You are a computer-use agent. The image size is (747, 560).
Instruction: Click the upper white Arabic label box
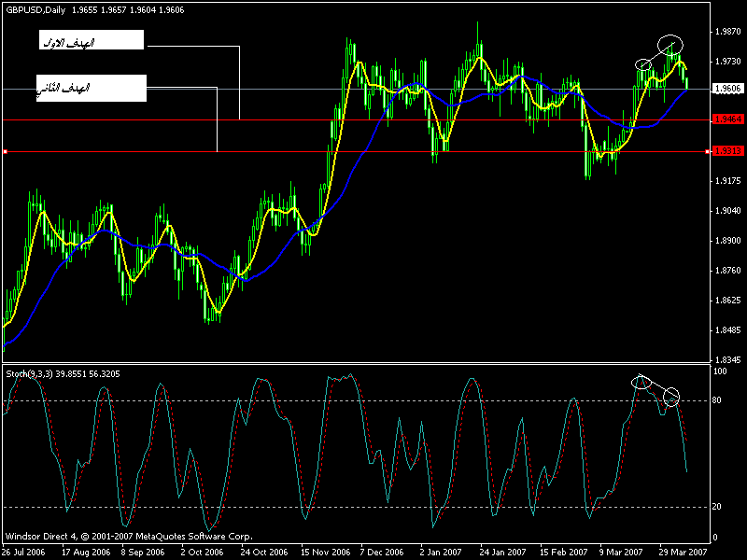coord(92,40)
